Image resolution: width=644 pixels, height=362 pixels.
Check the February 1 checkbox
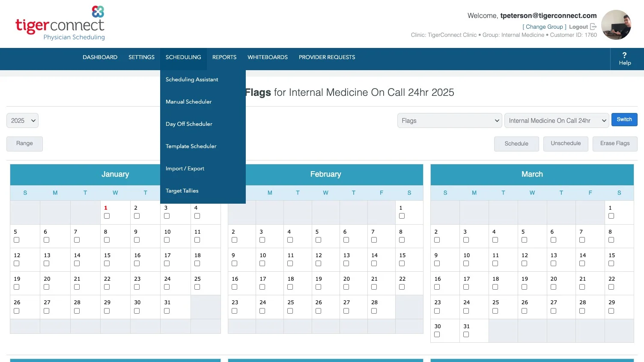point(402,216)
